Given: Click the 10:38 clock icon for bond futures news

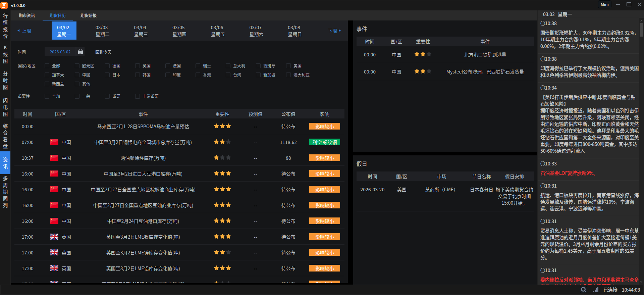Looking at the screenshot, I should [x=542, y=23].
